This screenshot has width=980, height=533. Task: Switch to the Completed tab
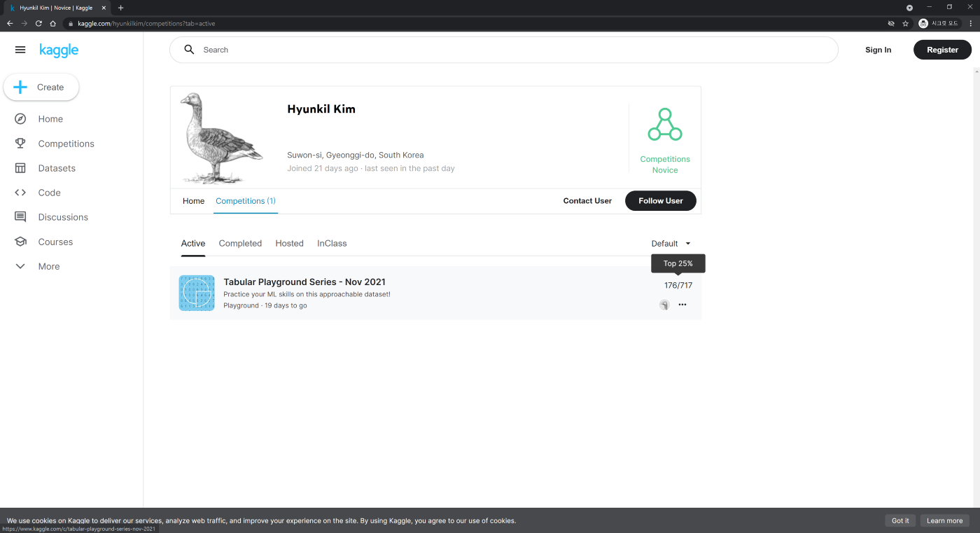[240, 244]
